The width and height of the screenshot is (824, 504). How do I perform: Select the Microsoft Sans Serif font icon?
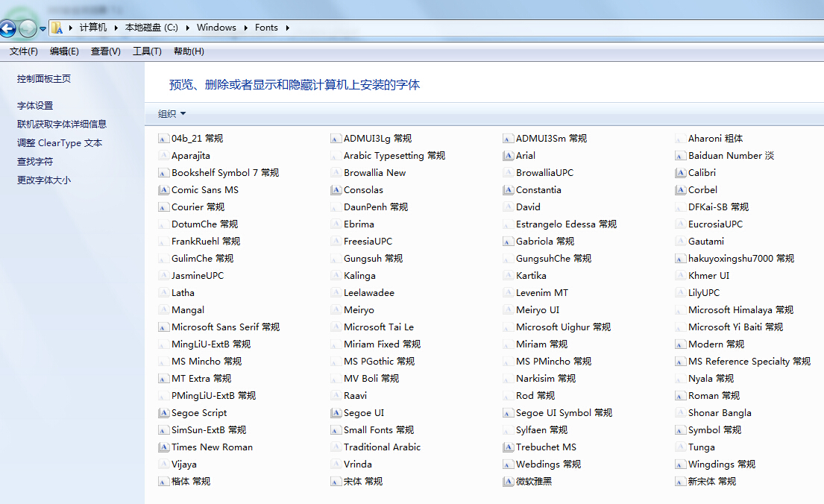point(163,327)
